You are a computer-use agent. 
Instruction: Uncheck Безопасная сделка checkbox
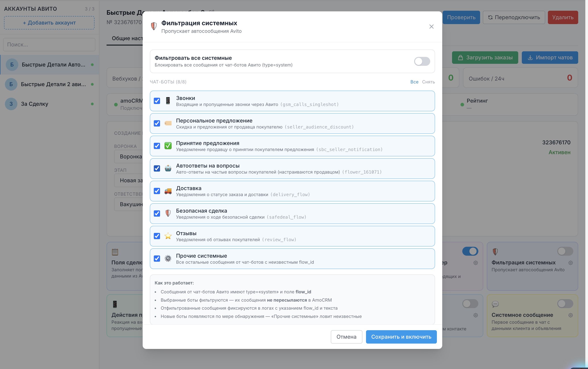coord(157,214)
